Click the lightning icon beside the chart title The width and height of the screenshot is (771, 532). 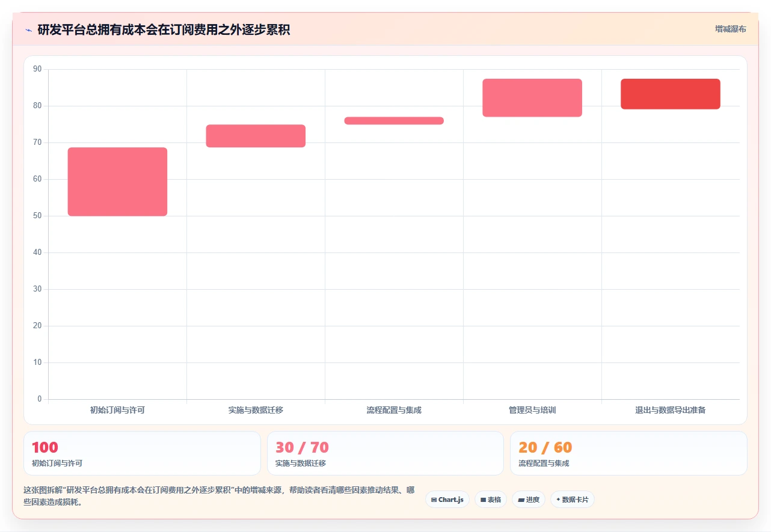coord(28,29)
